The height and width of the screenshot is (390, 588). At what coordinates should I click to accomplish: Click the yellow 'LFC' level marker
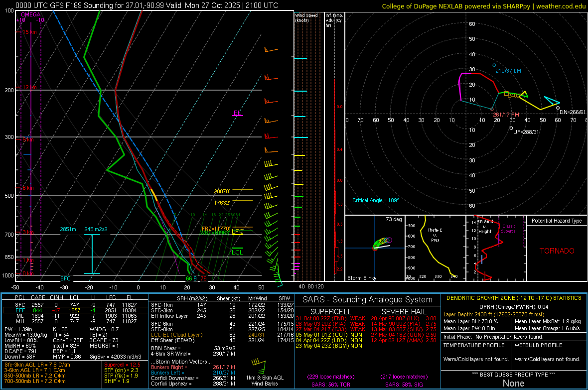coord(237,232)
